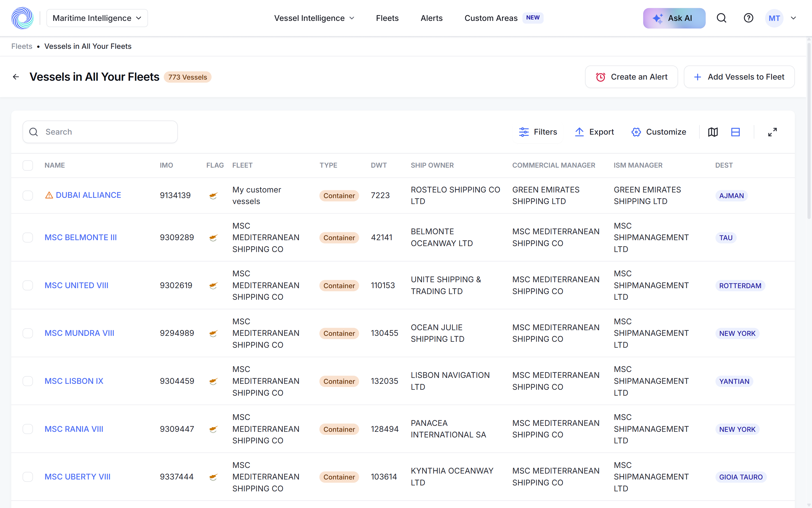Click the SHIP OWNER column header
Screen dimensions: 812x508
point(432,165)
